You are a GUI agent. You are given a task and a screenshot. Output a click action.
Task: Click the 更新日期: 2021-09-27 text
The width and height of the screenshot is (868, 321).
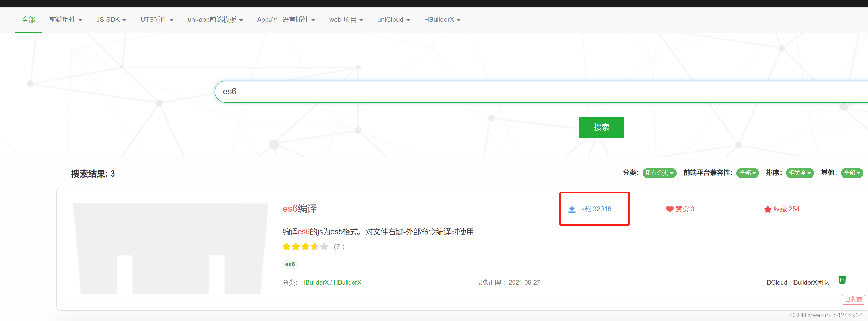[509, 282]
